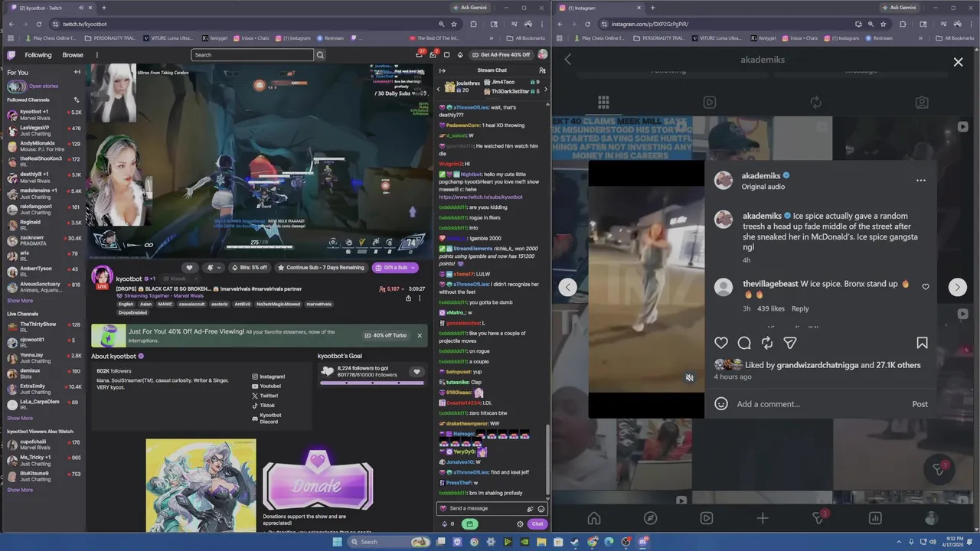Open Windows Start menu
Image resolution: width=980 pixels, height=551 pixels.
click(x=337, y=542)
